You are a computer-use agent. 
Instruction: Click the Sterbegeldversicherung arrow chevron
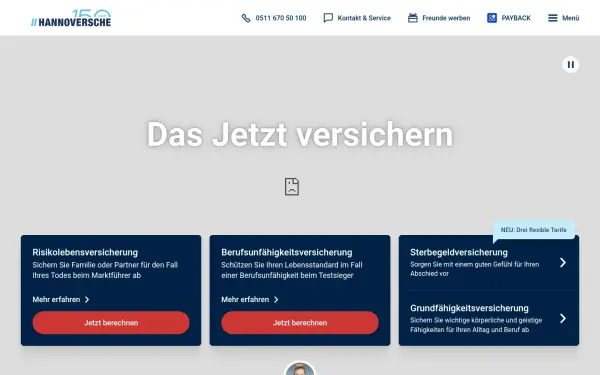tap(563, 262)
